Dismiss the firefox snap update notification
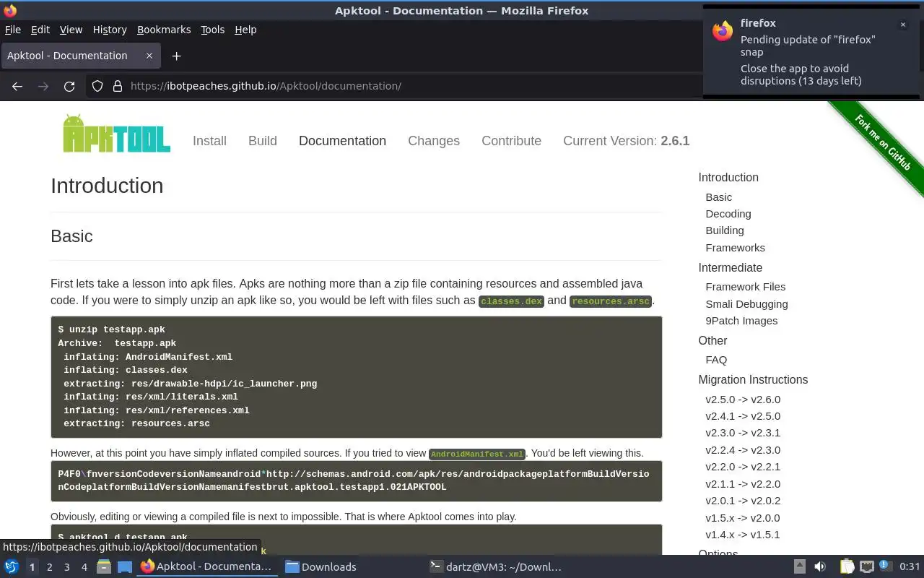Image resolution: width=924 pixels, height=578 pixels. tap(902, 25)
